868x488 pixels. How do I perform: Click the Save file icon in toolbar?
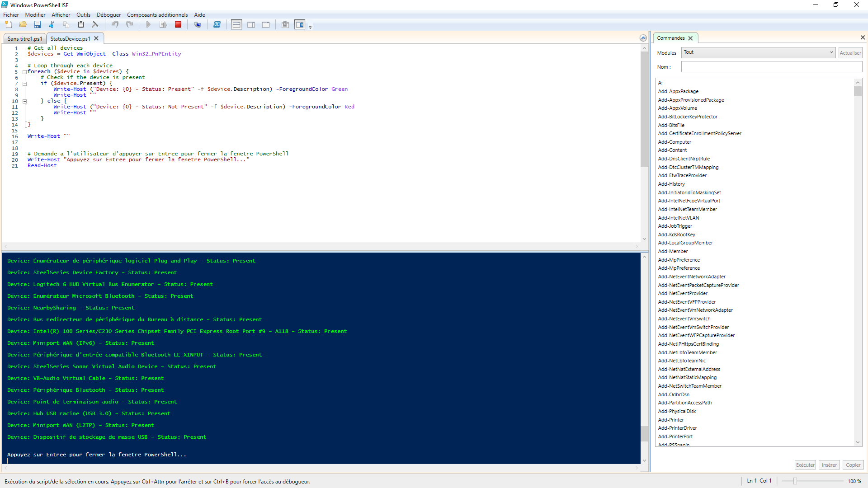pos(38,24)
